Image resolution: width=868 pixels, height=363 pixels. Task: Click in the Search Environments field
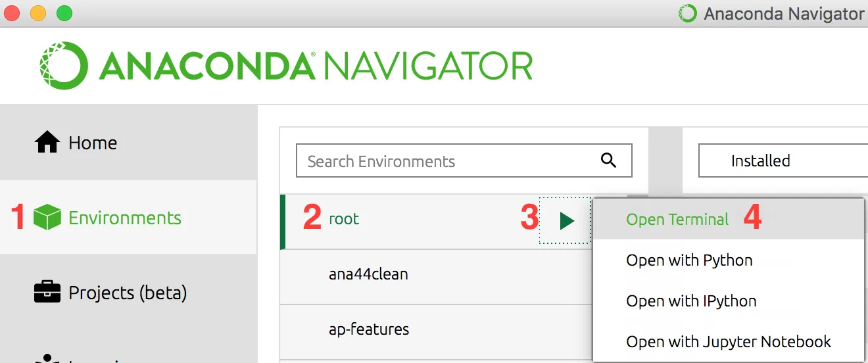(447, 161)
